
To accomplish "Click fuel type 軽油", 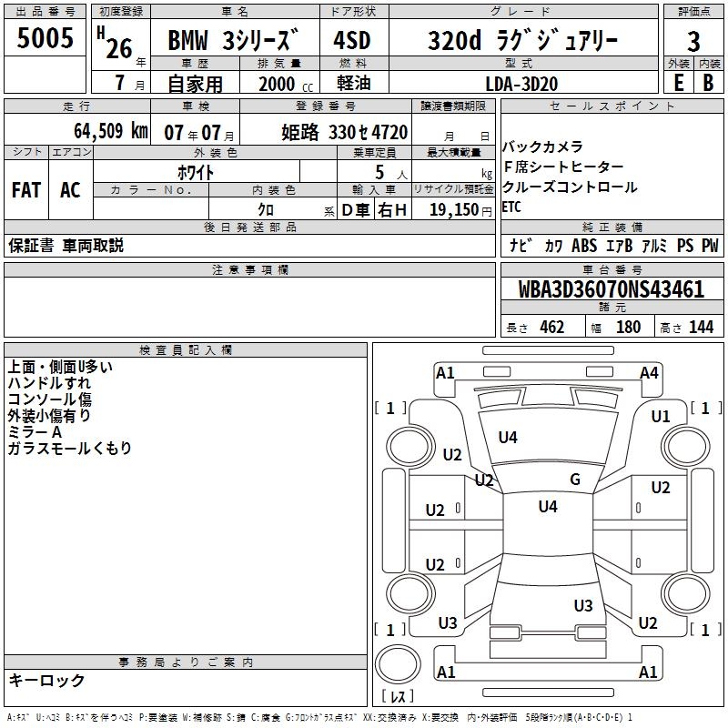I will click(x=354, y=83).
